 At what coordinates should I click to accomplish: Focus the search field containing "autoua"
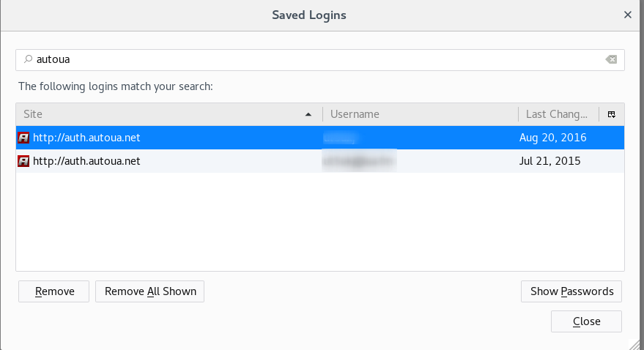click(315, 59)
